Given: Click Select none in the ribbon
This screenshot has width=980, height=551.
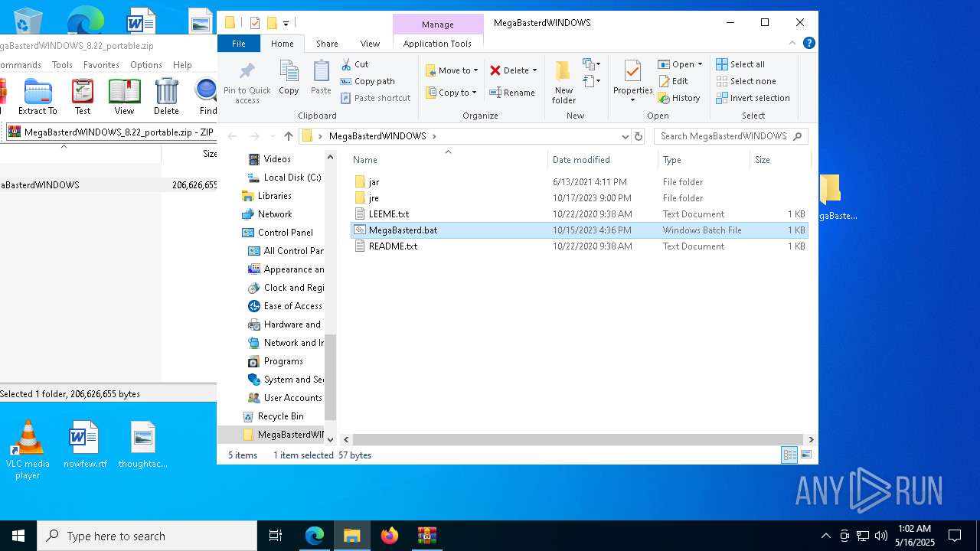Looking at the screenshot, I should [746, 81].
